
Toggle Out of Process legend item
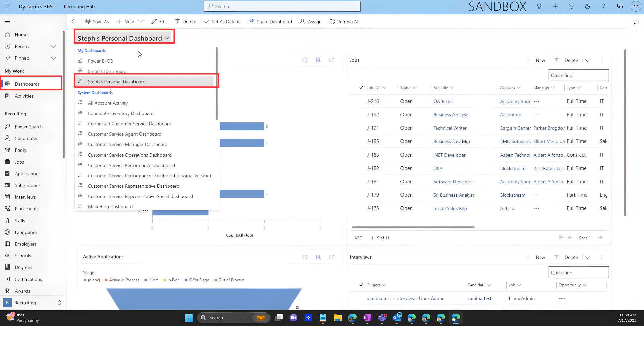click(x=229, y=280)
